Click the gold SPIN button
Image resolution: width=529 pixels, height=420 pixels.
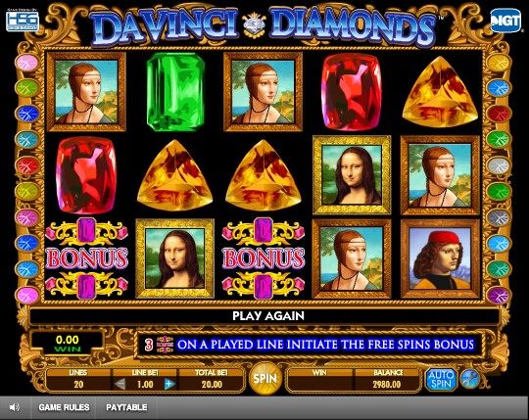[265, 378]
